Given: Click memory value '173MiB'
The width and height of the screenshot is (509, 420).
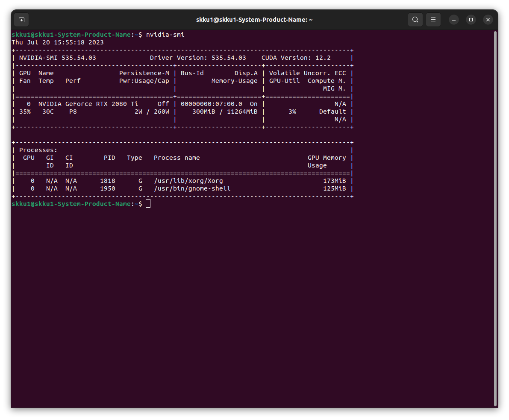Looking at the screenshot, I should [x=334, y=181].
